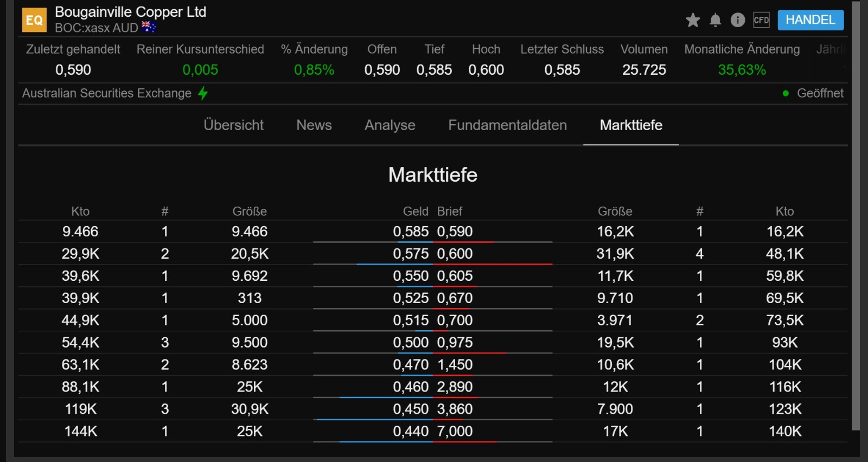Click the Tief value 0,585
This screenshot has width=868, height=462.
coord(434,70)
